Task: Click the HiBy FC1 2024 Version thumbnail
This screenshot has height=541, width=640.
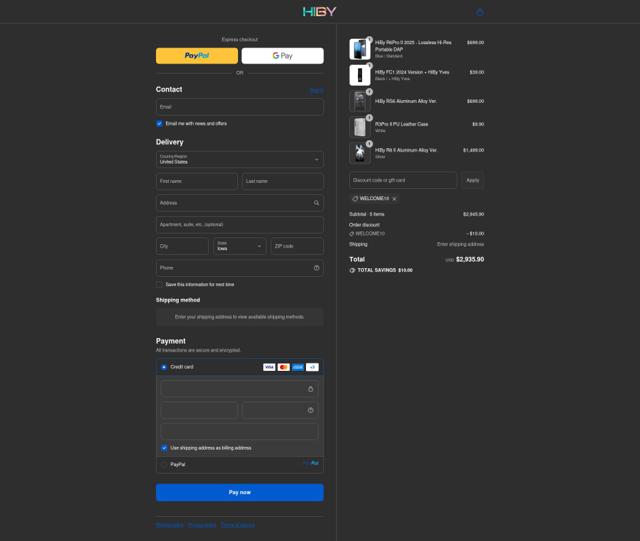Action: [x=360, y=75]
